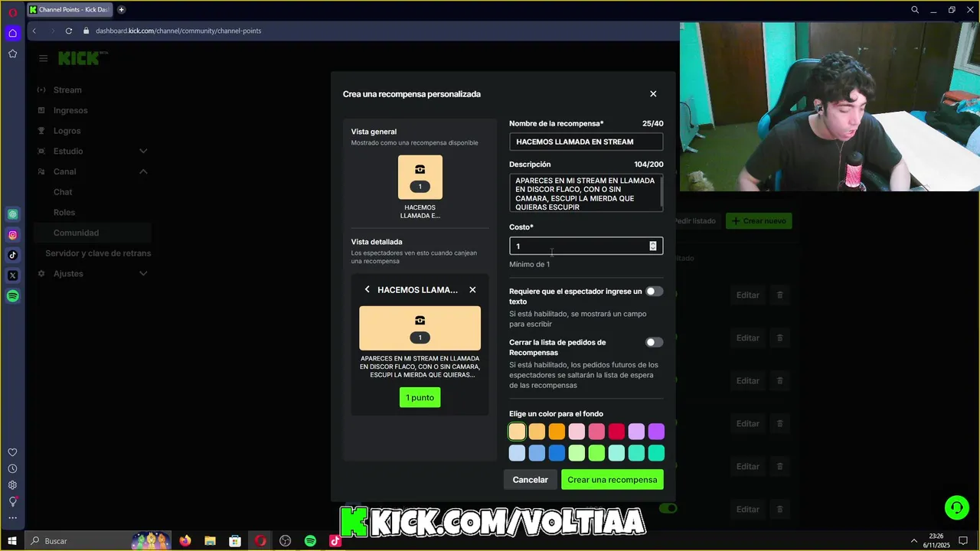Viewport: 980px width, 551px height.
Task: Launch Firefox from the taskbar
Action: click(x=185, y=541)
